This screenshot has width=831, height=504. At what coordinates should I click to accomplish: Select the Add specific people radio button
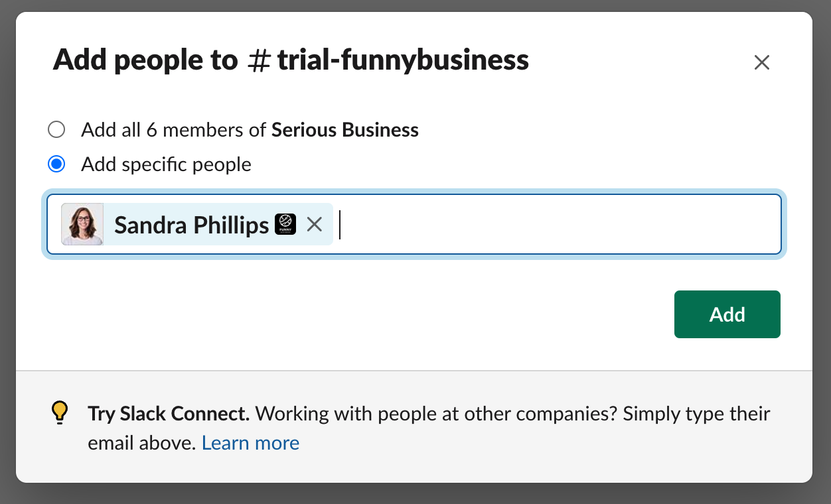(57, 164)
